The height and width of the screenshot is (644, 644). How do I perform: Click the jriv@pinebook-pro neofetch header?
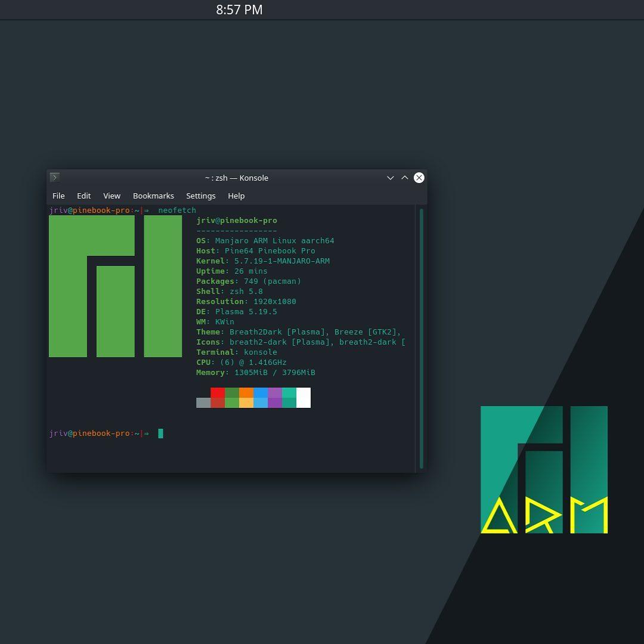237,221
